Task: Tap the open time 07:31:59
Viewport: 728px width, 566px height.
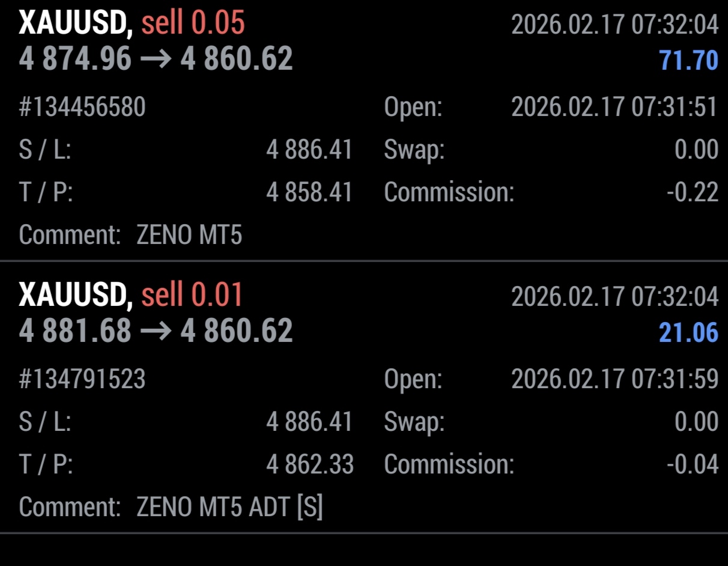Action: tap(615, 379)
